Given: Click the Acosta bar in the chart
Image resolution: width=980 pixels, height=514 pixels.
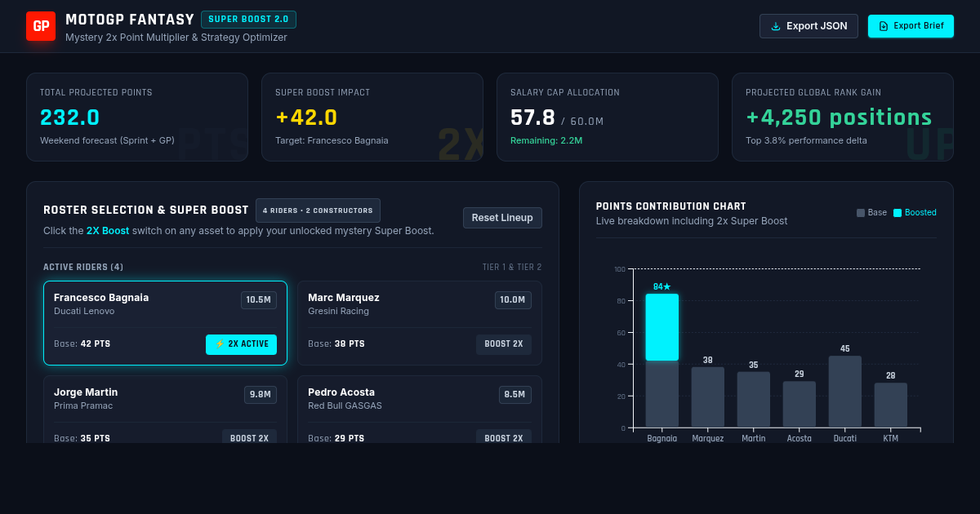Looking at the screenshot, I should click(800, 404).
